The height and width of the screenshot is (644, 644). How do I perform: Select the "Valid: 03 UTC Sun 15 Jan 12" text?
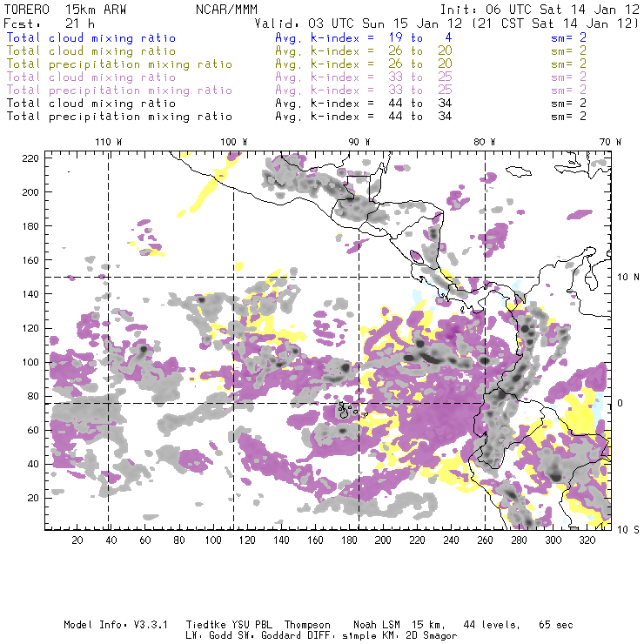(359, 23)
